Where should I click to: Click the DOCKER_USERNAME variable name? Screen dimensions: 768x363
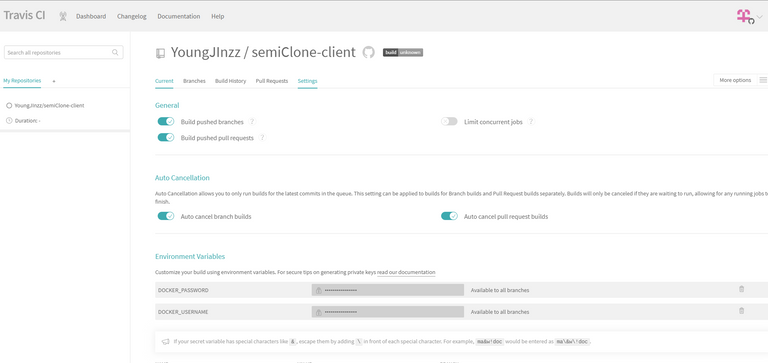pos(183,312)
